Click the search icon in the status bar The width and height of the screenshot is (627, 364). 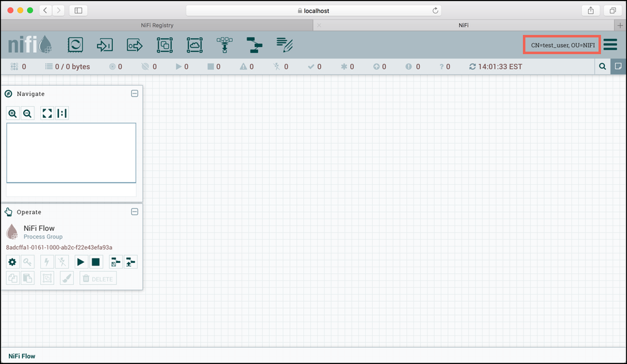pyautogui.click(x=603, y=66)
